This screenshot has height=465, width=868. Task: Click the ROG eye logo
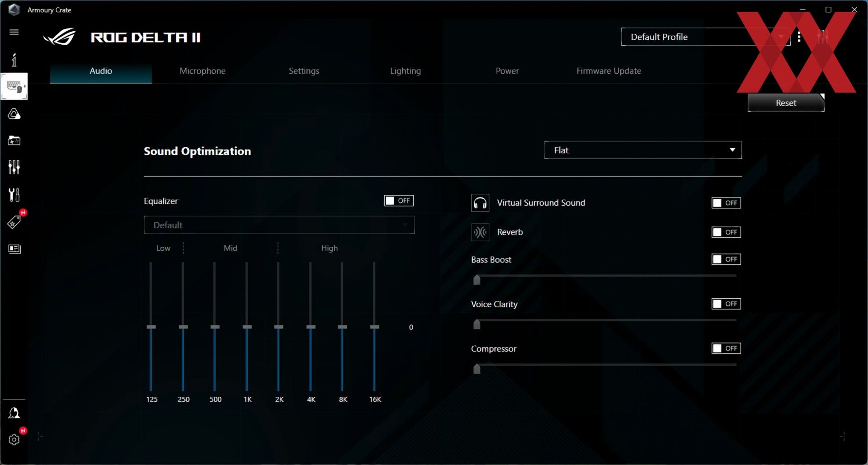[x=60, y=37]
